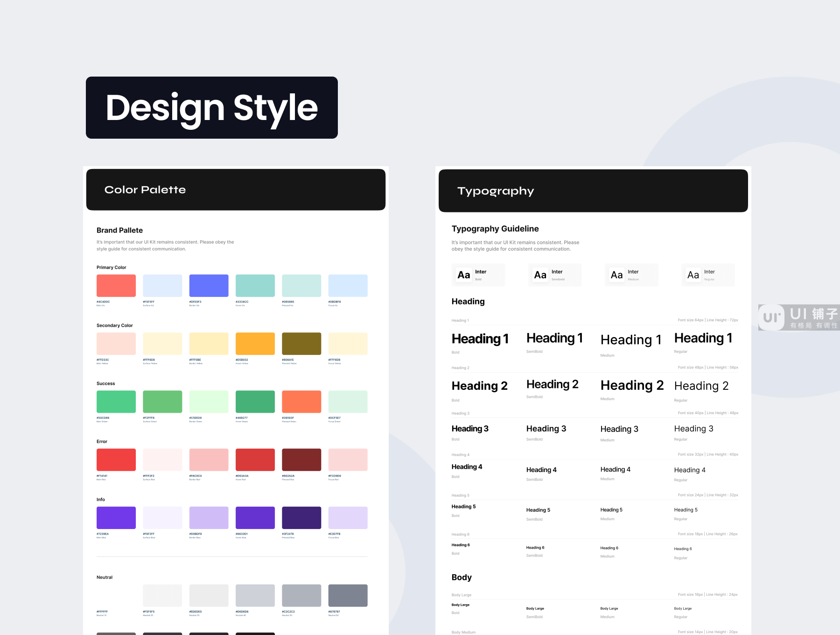Click the Heading 5 Medium sample
This screenshot has height=635, width=840.
(x=611, y=510)
